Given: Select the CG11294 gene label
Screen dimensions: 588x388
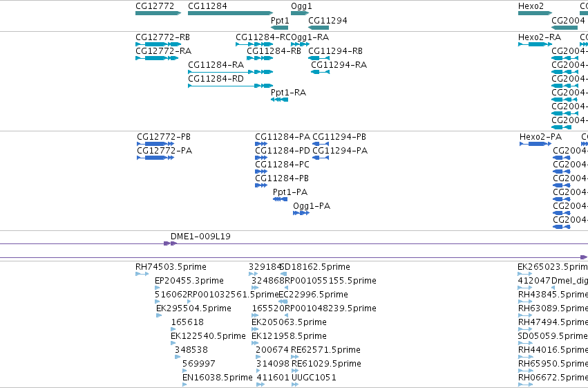Looking at the screenshot, I should point(328,20).
